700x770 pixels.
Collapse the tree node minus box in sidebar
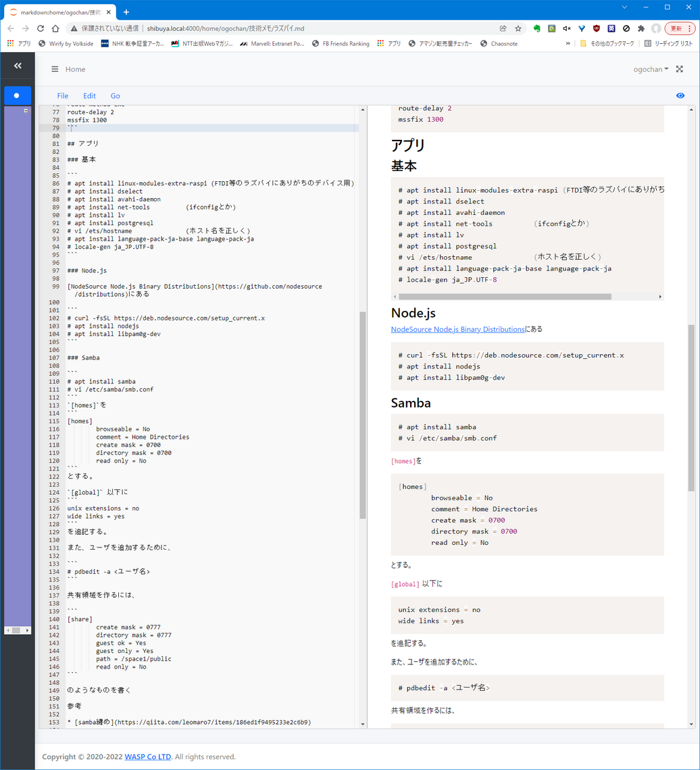coord(26,110)
